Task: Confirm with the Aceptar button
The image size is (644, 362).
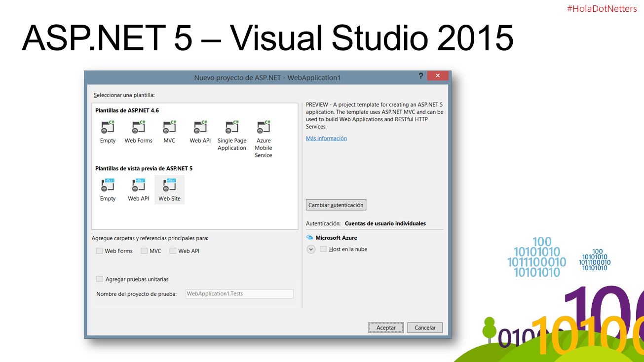Action: (386, 327)
